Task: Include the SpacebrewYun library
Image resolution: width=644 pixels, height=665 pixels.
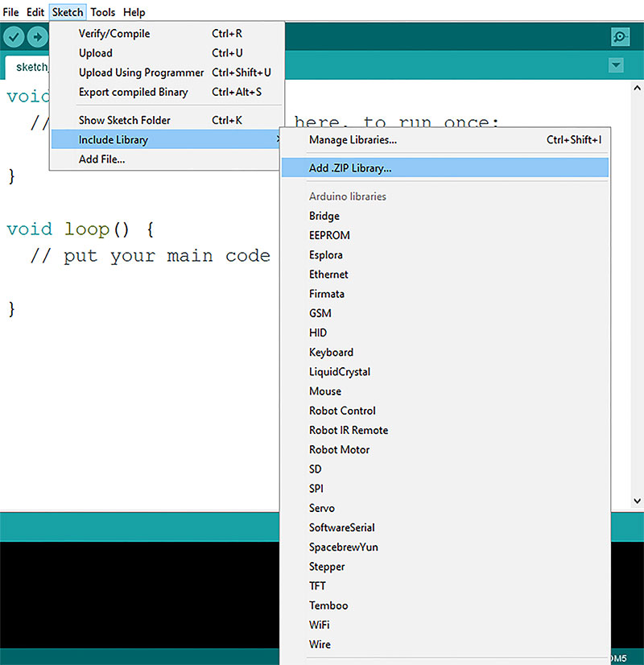Action: coord(445,547)
